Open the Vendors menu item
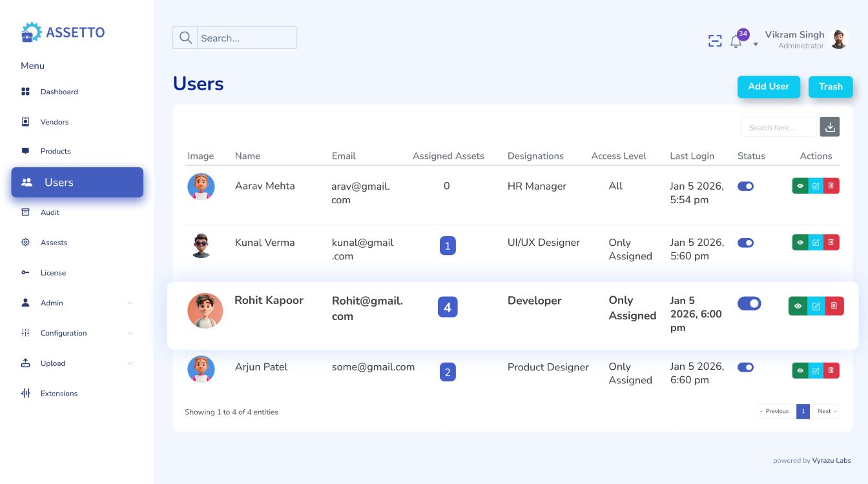Screen dimensions: 868x484 [54, 122]
